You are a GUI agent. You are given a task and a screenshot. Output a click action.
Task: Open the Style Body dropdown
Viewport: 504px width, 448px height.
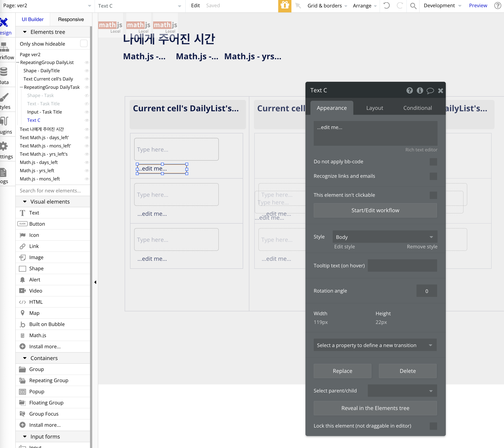[385, 237]
